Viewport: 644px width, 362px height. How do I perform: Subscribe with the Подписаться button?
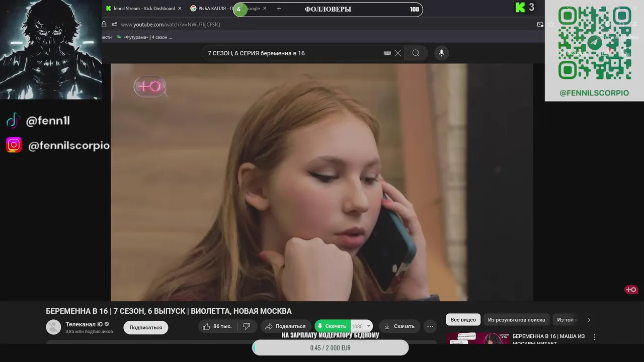145,327
